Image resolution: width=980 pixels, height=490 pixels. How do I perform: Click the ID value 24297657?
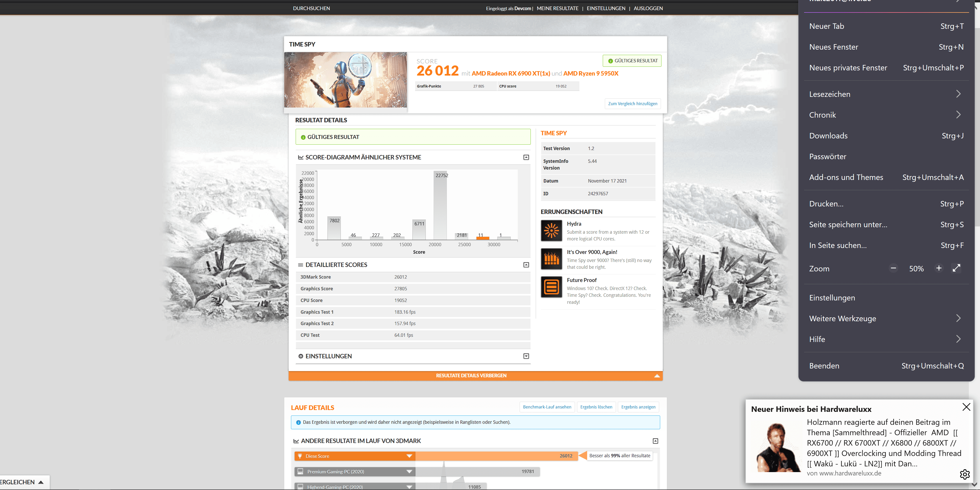coord(598,194)
